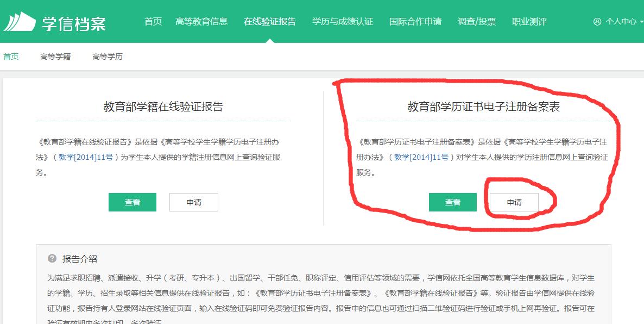Viewport: 644px width, 324px height.
Task: Open 教学[2014]11号 link in 学历证书电子注册备案表 description
Action: pos(421,158)
